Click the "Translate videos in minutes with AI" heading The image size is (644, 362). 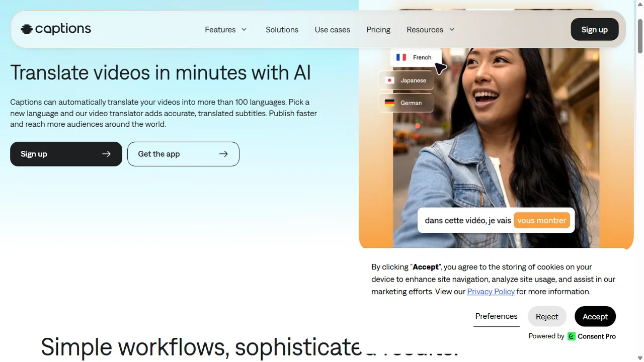[x=160, y=73]
